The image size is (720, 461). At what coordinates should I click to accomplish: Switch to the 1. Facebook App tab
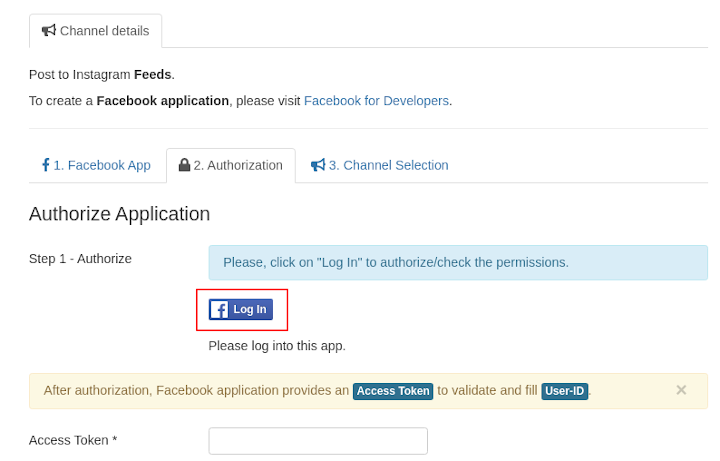(97, 165)
